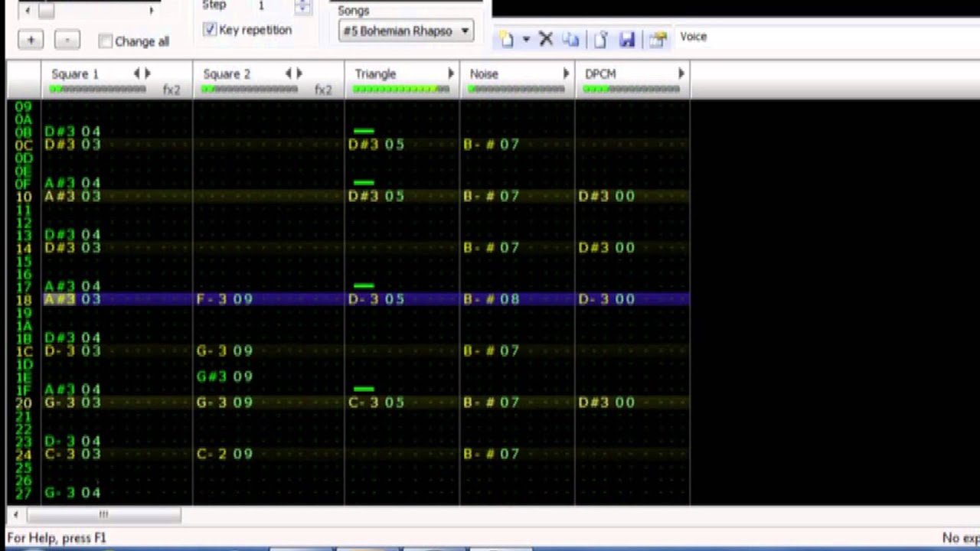Screen dimensions: 980x551
Task: Expand effect columns on DPCM channel
Action: (681, 73)
